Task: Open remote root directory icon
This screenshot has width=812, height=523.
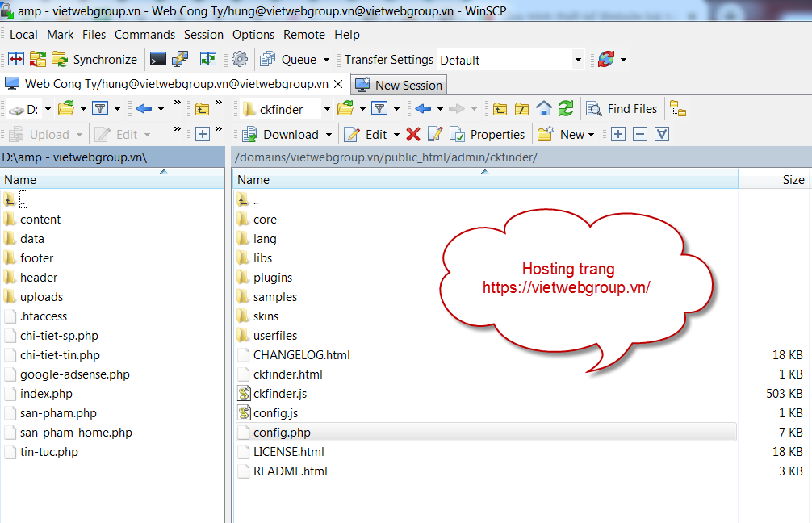Action: tap(522, 109)
